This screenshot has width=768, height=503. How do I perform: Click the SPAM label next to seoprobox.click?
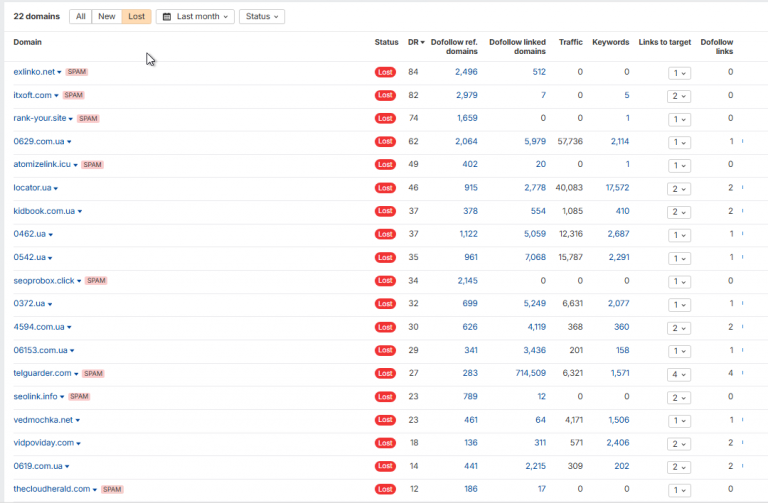pos(96,281)
